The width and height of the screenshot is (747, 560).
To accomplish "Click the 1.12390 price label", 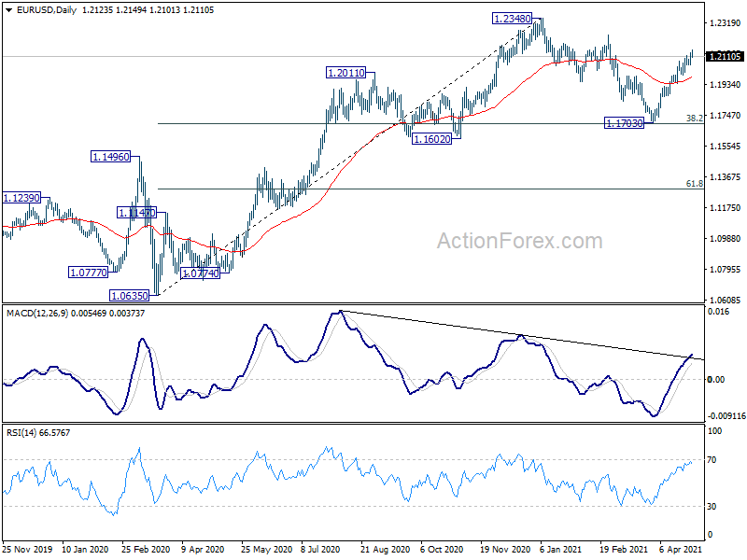I will click(x=21, y=198).
